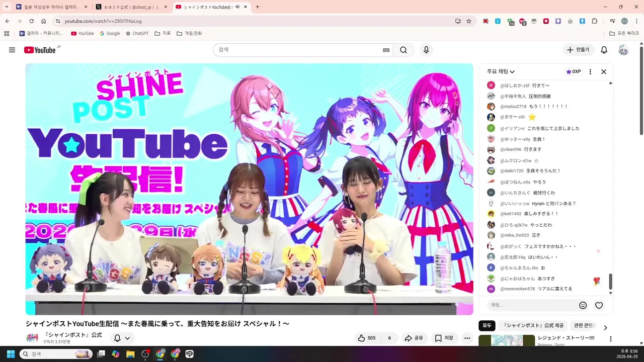Open the ChatGPT bookmark

(137, 33)
